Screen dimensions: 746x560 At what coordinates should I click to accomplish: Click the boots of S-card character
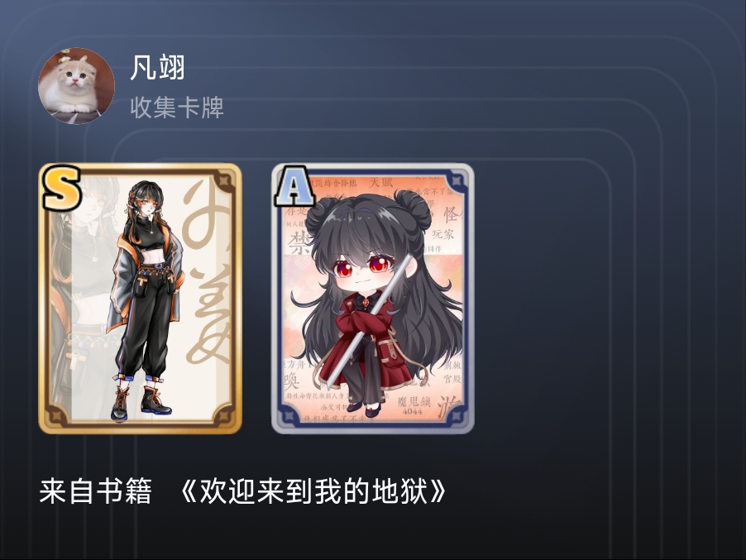click(x=141, y=403)
